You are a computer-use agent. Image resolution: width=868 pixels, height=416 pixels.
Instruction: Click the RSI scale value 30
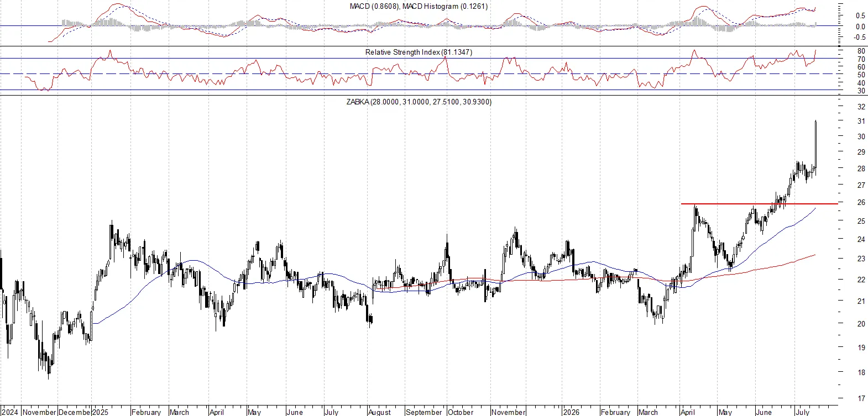coord(861,91)
